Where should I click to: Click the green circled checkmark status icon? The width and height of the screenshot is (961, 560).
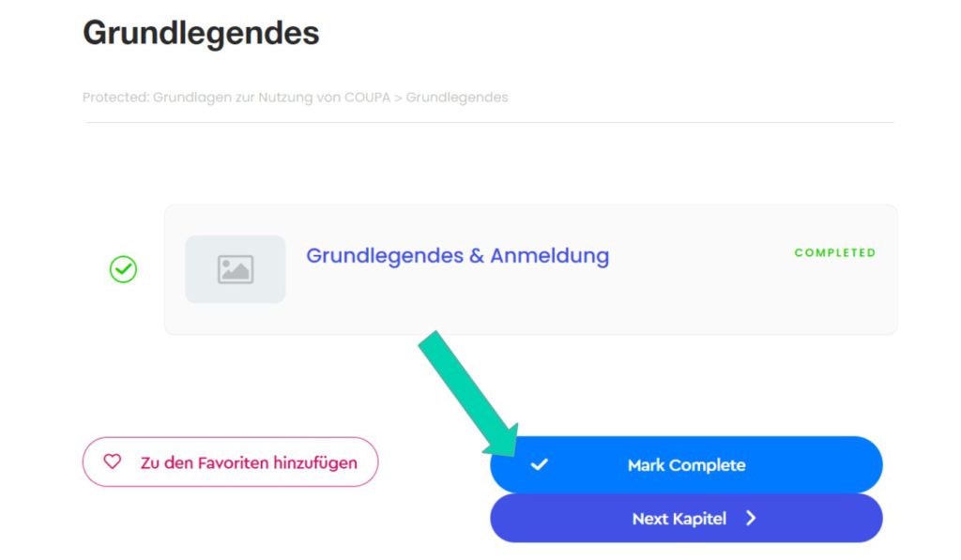(123, 269)
